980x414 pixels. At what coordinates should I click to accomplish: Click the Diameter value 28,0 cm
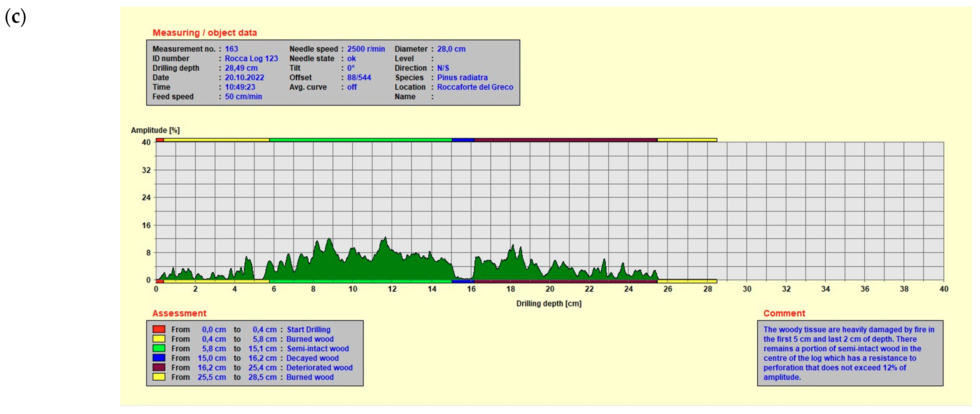[x=451, y=49]
